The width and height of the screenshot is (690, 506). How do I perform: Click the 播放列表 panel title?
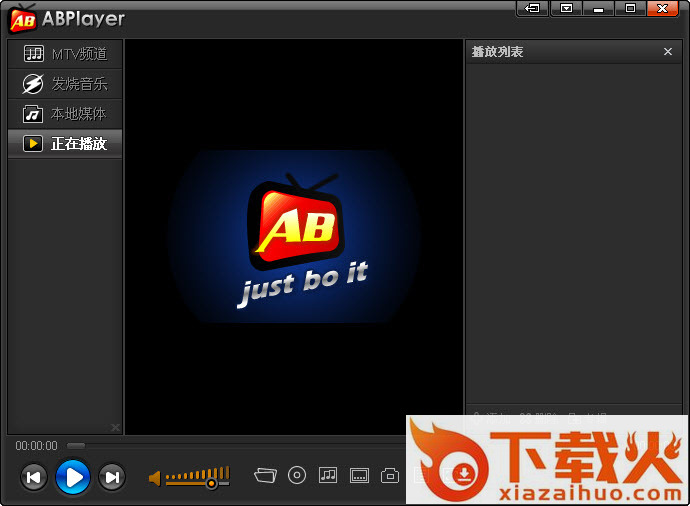(497, 52)
